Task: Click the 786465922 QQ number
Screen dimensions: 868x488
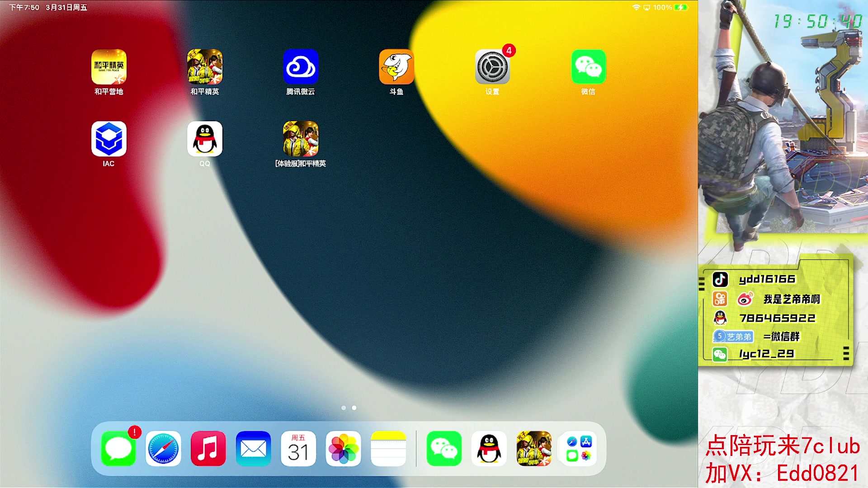Action: click(x=778, y=318)
